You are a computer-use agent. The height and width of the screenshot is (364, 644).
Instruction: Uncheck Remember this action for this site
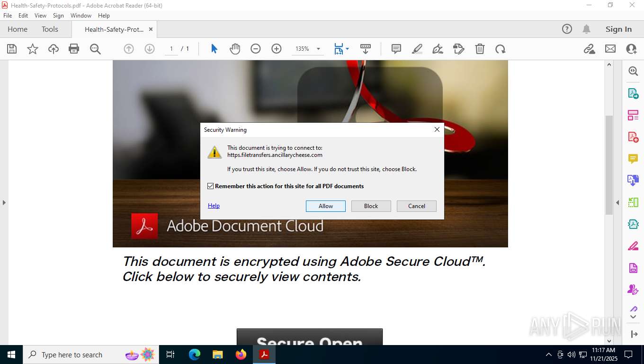(x=211, y=186)
